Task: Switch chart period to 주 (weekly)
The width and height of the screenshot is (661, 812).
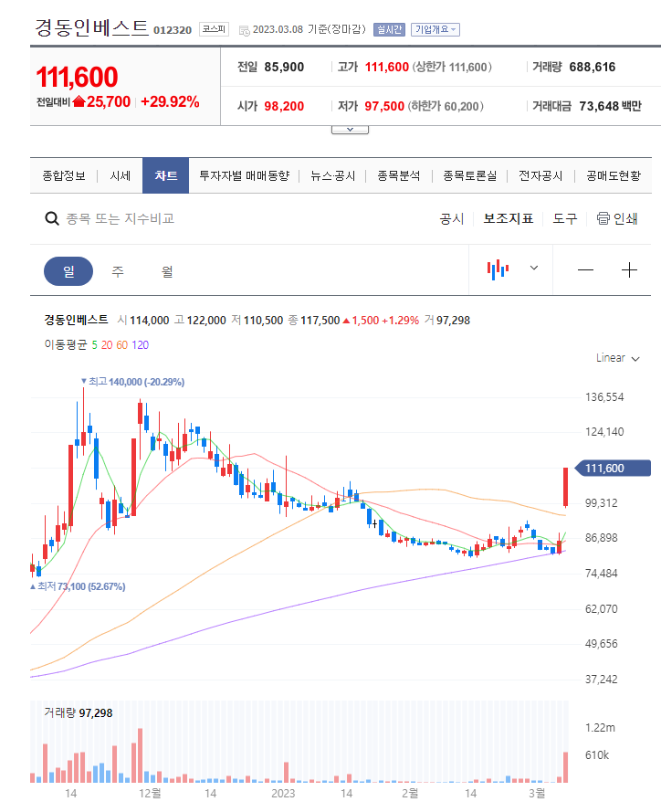Action: click(118, 271)
